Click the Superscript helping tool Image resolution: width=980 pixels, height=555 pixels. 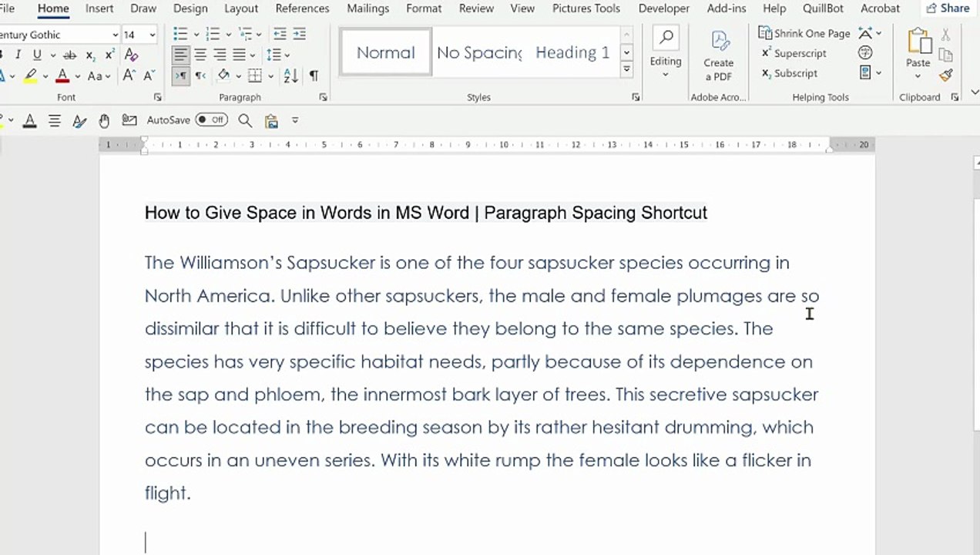[794, 53]
